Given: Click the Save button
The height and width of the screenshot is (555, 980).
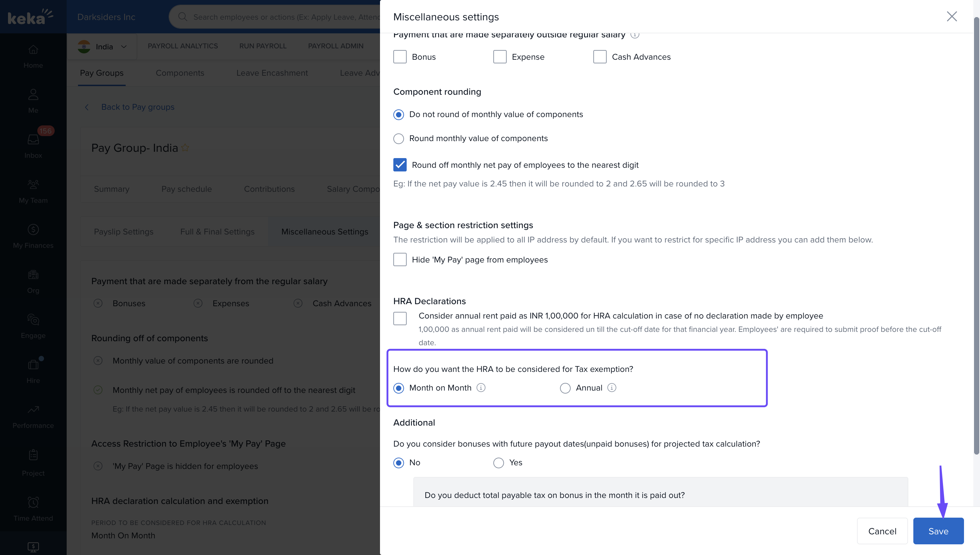Looking at the screenshot, I should coord(938,531).
